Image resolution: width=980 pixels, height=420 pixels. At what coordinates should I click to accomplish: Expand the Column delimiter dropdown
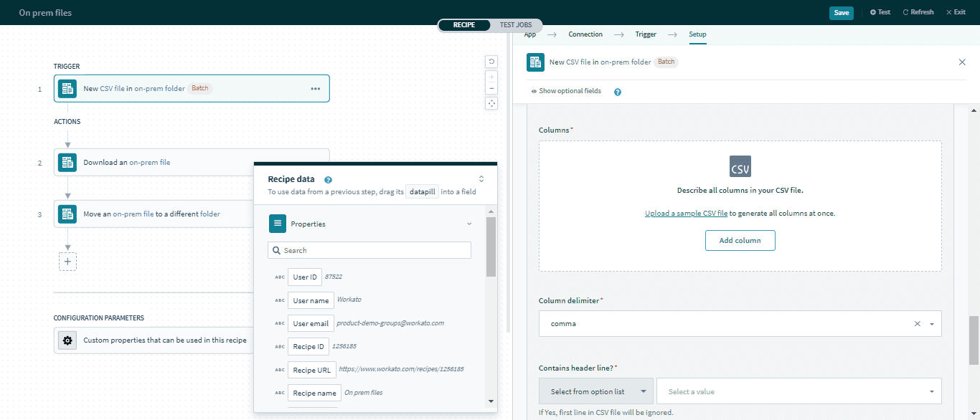(931, 323)
